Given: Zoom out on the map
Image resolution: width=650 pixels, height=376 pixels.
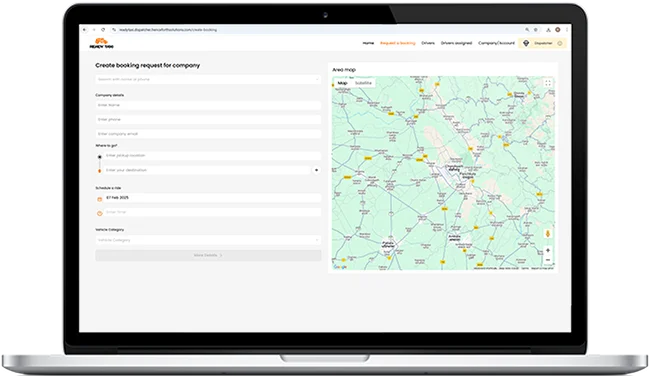Looking at the screenshot, I should pos(548,260).
